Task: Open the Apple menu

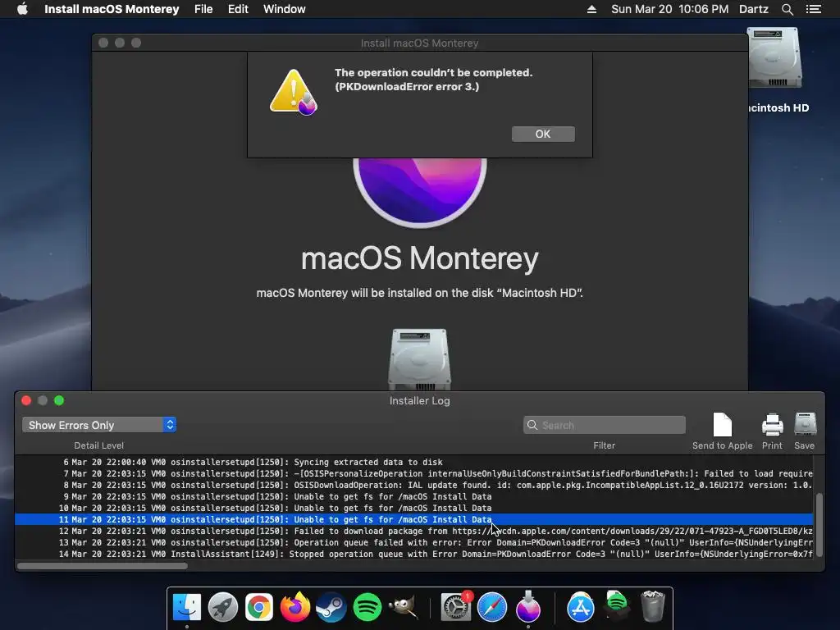Action: pos(22,9)
